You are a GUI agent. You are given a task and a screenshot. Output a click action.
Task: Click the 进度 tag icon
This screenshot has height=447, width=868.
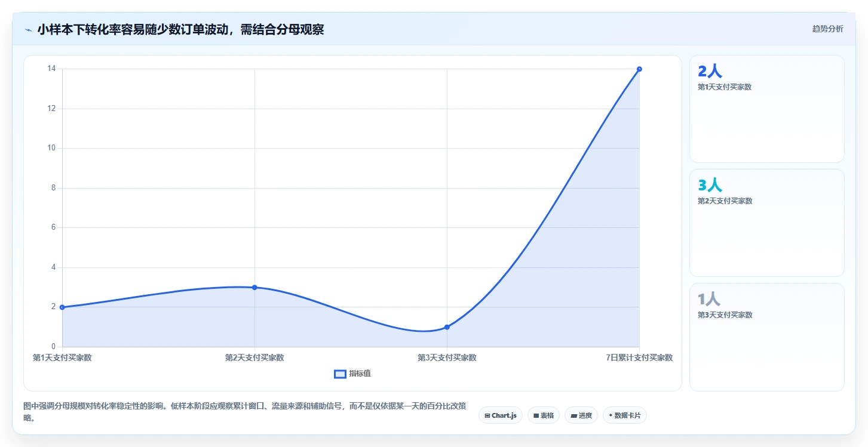pos(573,415)
